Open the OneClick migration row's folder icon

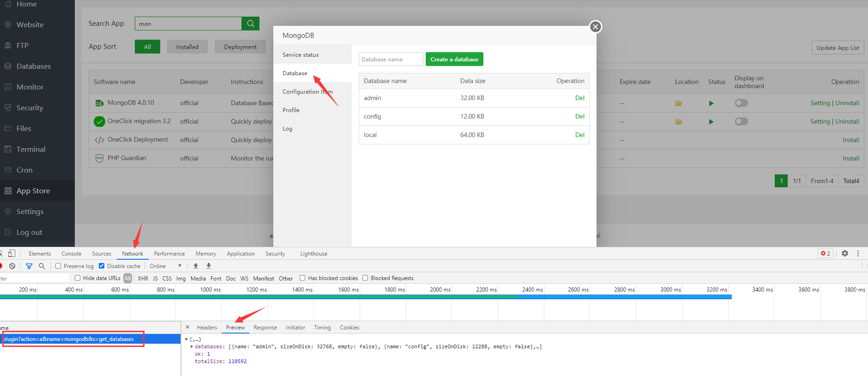pyautogui.click(x=678, y=122)
